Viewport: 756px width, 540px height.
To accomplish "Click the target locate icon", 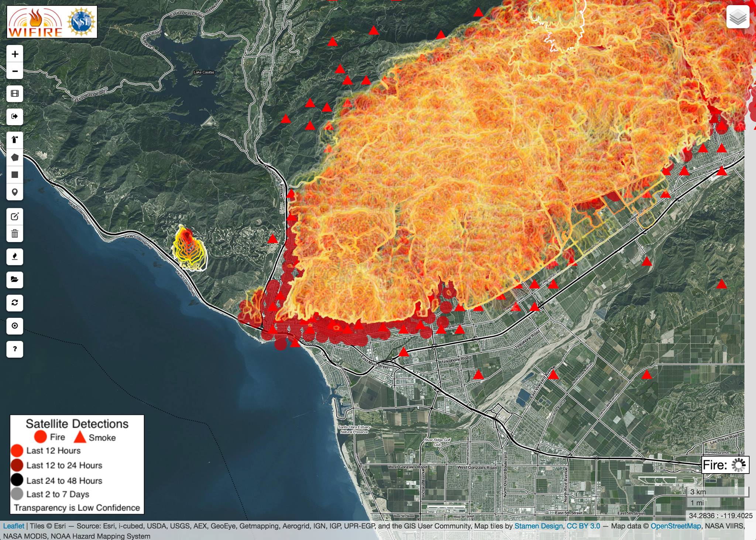I will [x=15, y=326].
